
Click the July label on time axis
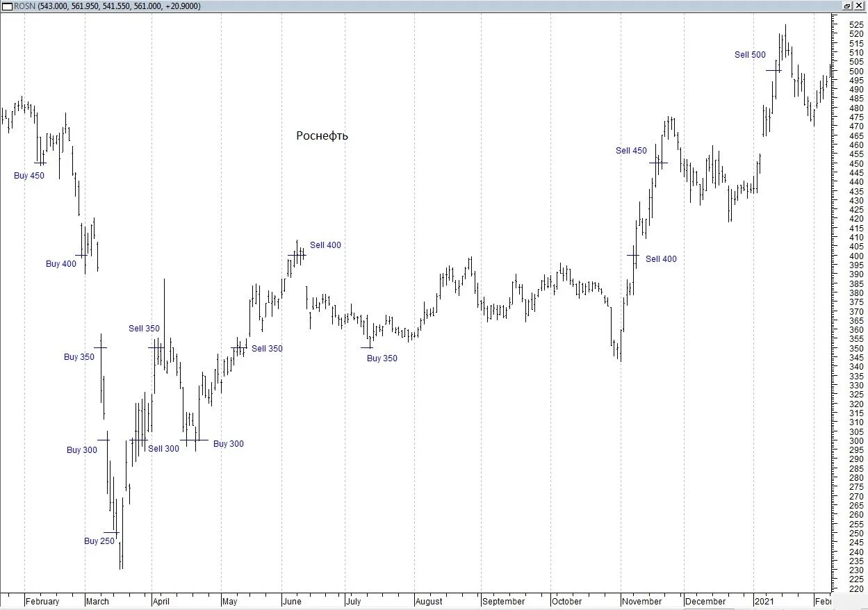click(353, 602)
